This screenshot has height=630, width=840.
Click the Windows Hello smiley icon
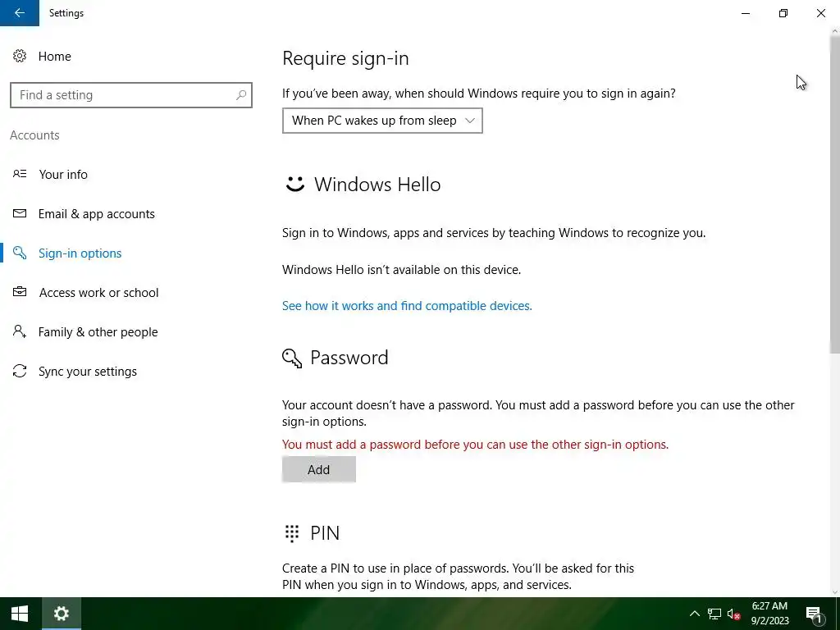click(294, 185)
